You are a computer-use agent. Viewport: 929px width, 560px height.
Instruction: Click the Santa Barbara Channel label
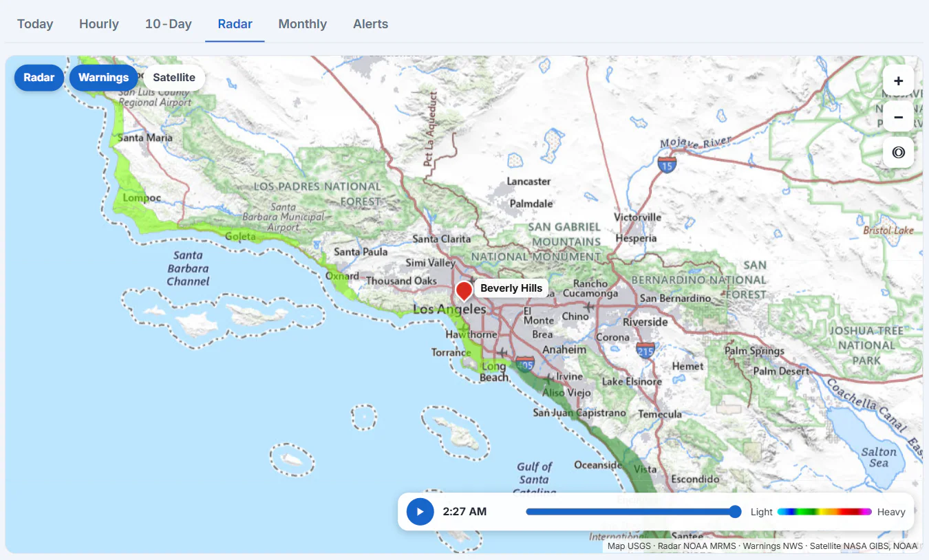coord(188,268)
